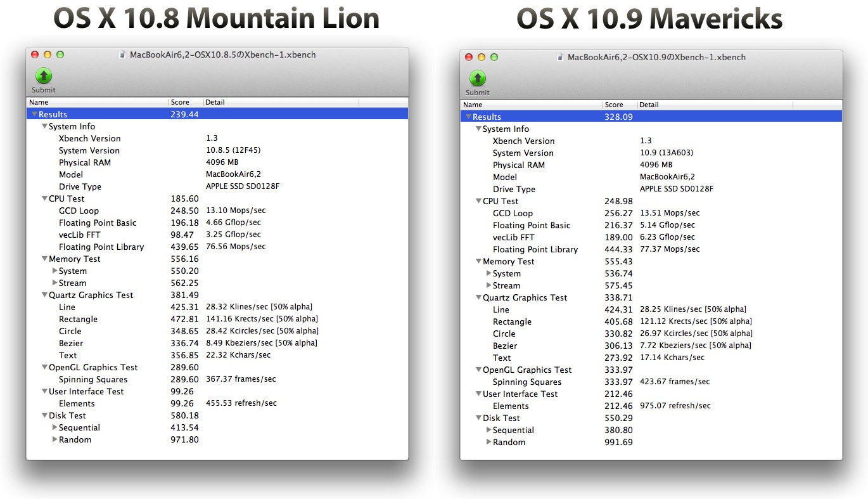Sort by the Score column in the 10.9 window
The image size is (868, 499).
click(620, 105)
